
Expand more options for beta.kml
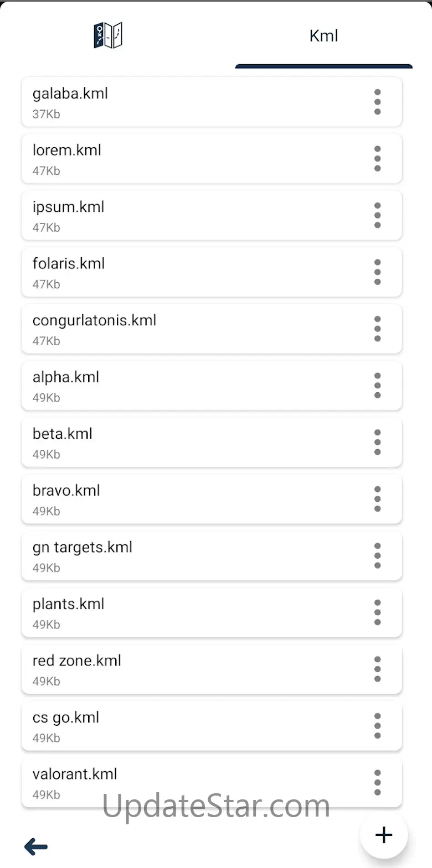pyautogui.click(x=378, y=442)
